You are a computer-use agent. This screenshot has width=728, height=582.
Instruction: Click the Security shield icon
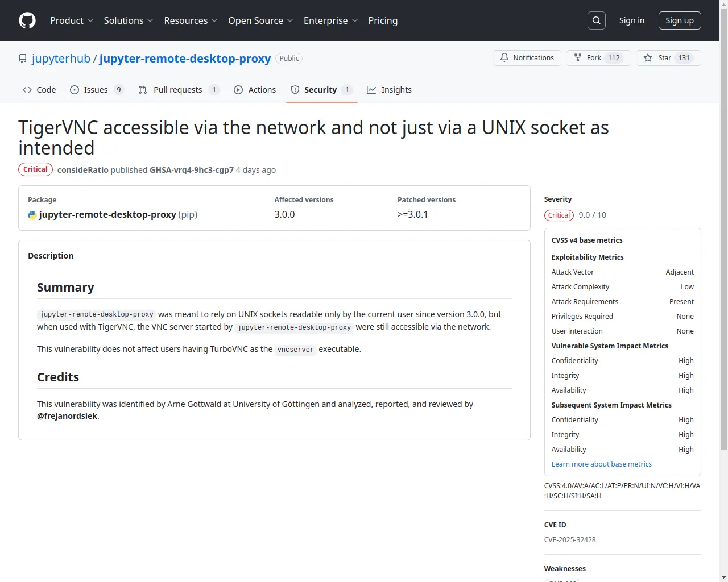[x=295, y=90]
